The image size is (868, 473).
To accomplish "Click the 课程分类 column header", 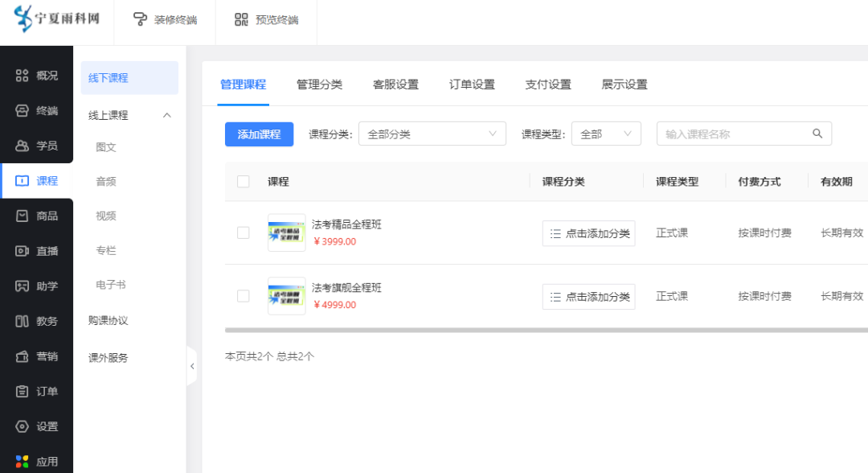I will point(563,182).
